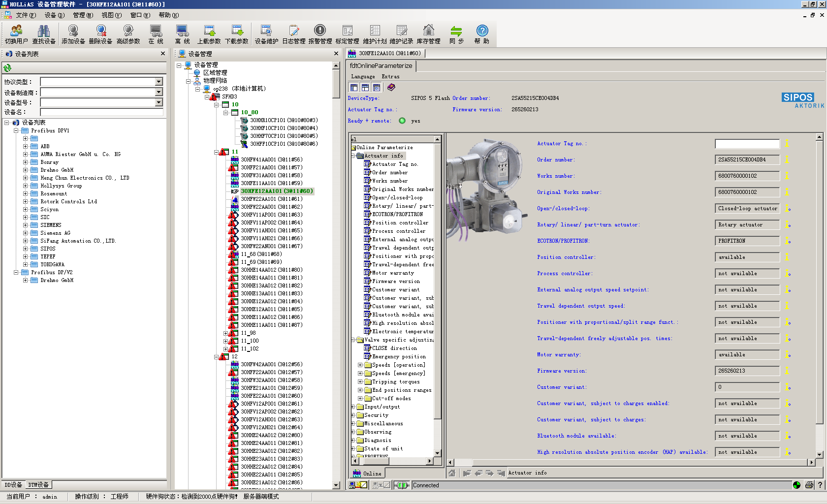827x504 pixels.
Task: Select CLOSE direction in parameter tree
Action: tap(394, 348)
